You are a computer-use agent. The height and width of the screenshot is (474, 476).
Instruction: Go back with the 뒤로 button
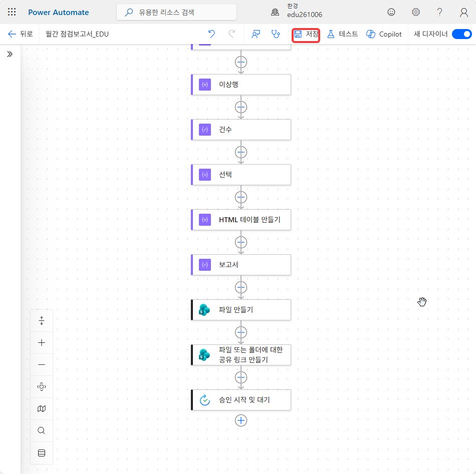point(20,34)
